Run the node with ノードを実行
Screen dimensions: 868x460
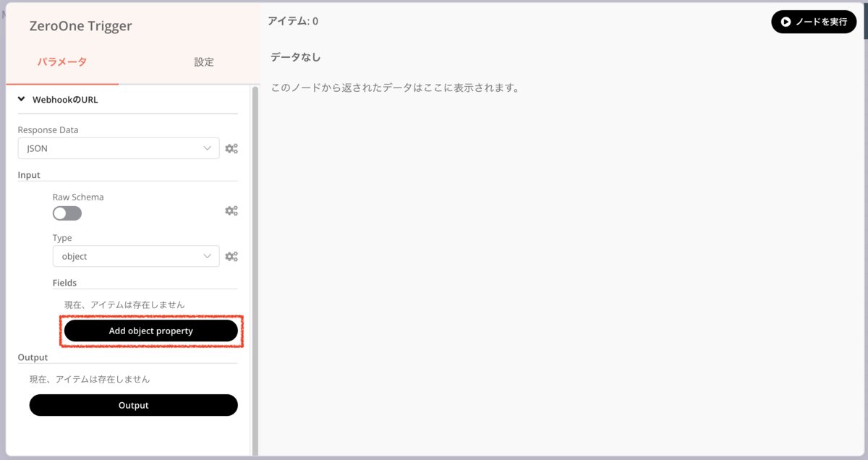click(814, 22)
